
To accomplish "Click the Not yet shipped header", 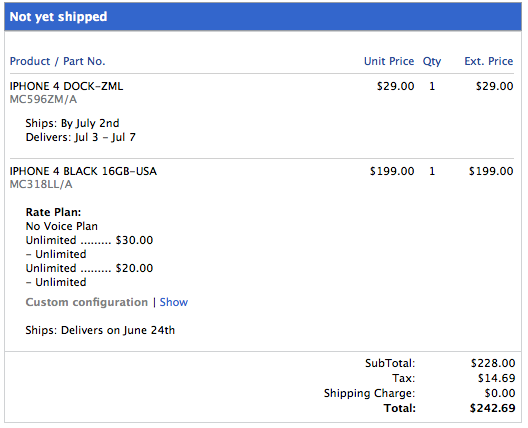I will coord(58,17).
